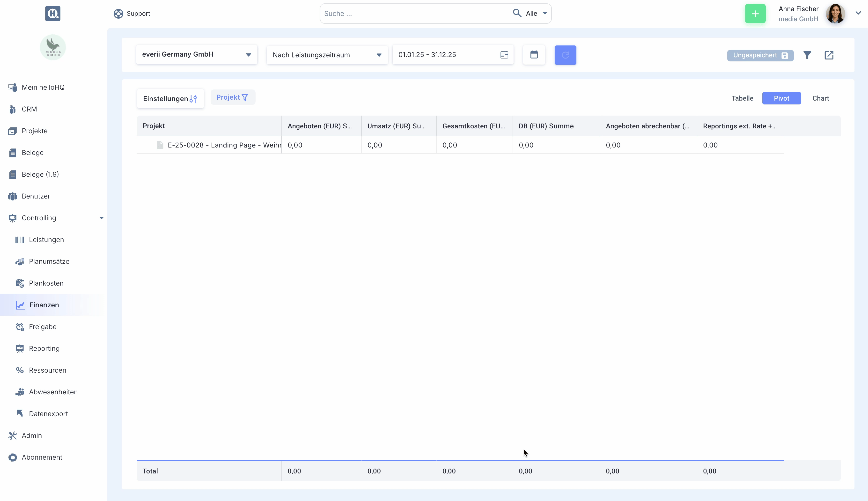Open the Nach Leistungszeitraum dropdown
The height and width of the screenshot is (501, 868).
coord(327,55)
